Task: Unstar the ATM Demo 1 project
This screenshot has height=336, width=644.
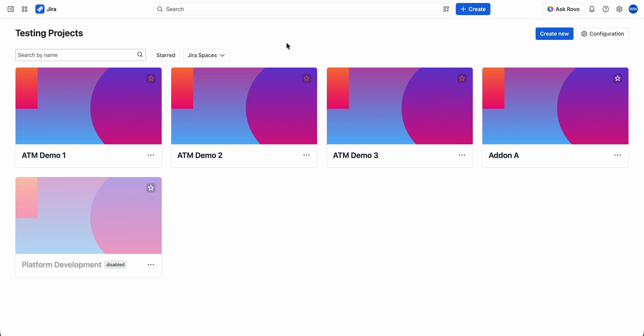Action: pyautogui.click(x=151, y=78)
